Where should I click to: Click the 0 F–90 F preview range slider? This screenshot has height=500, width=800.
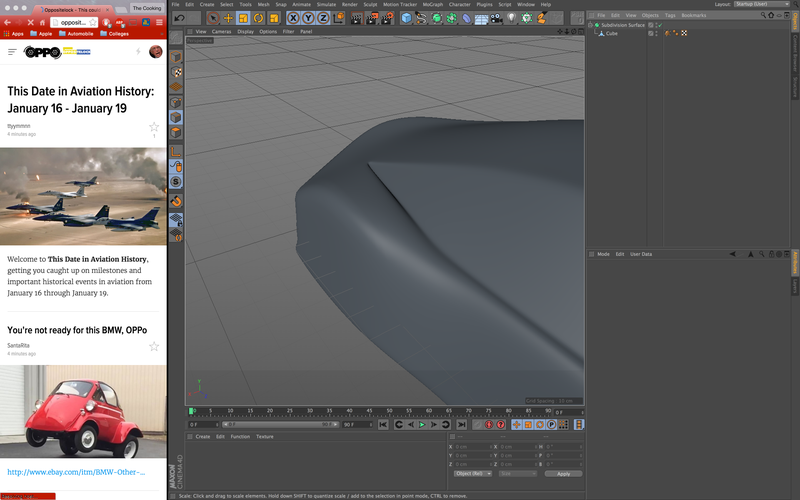click(281, 424)
